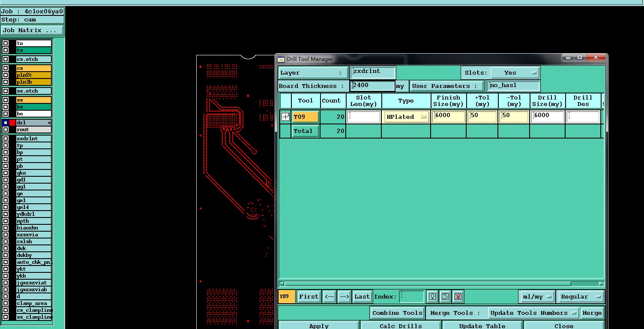644x329 pixels.
Task: Open the Regular mode dropdown
Action: tap(581, 296)
